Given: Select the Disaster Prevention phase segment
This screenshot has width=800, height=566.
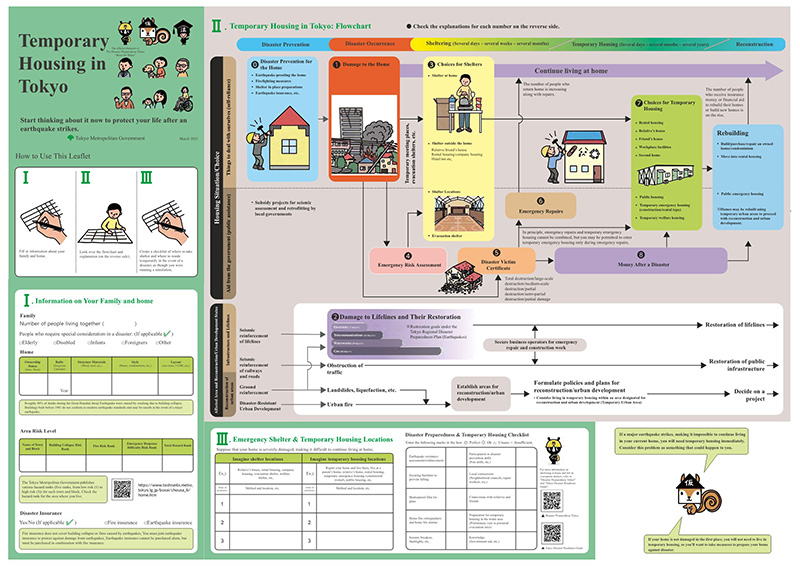Looking at the screenshot, I should tap(284, 44).
